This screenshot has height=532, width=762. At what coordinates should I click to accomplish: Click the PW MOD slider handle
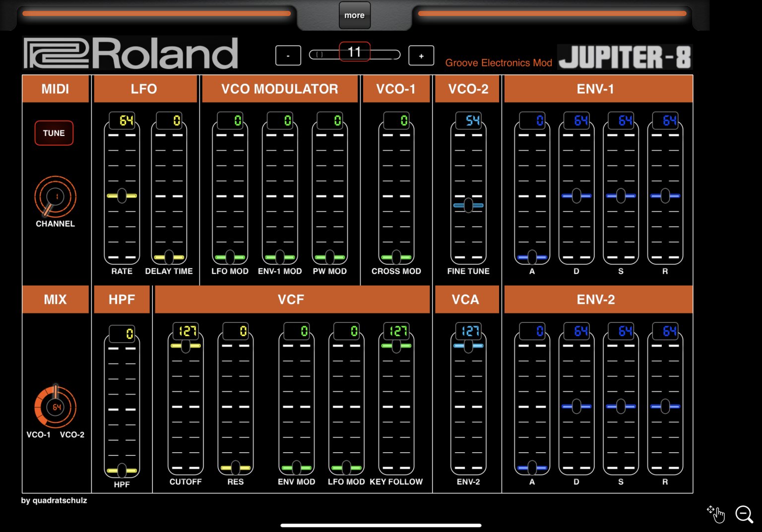330,257
